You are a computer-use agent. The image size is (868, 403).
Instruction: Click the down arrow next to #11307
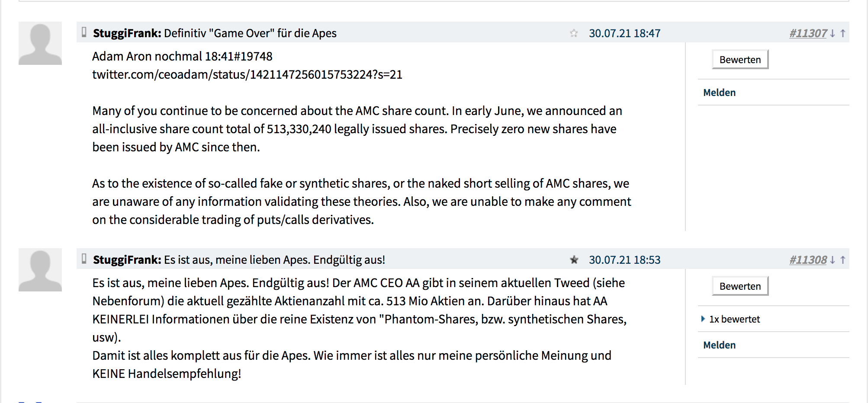[x=833, y=33]
